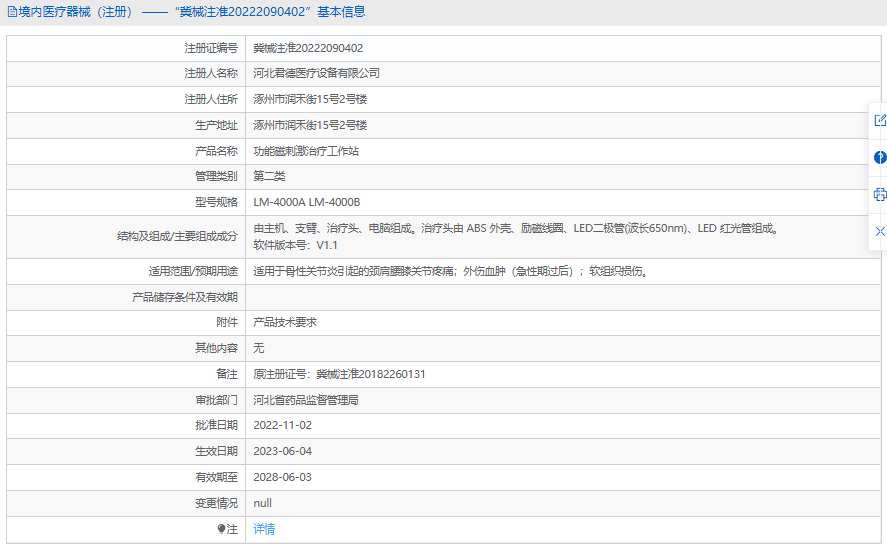Click the 适用范围 intended use description

451,271
